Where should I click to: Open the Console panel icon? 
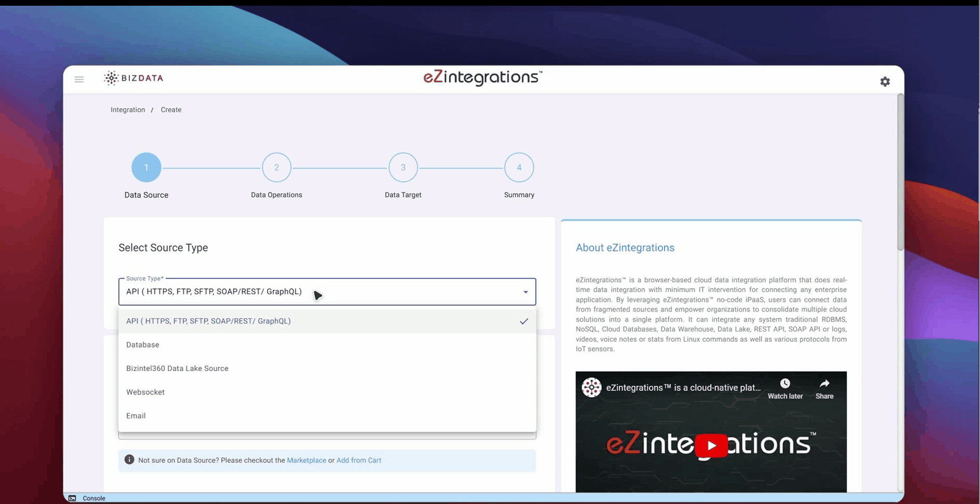tap(71, 498)
